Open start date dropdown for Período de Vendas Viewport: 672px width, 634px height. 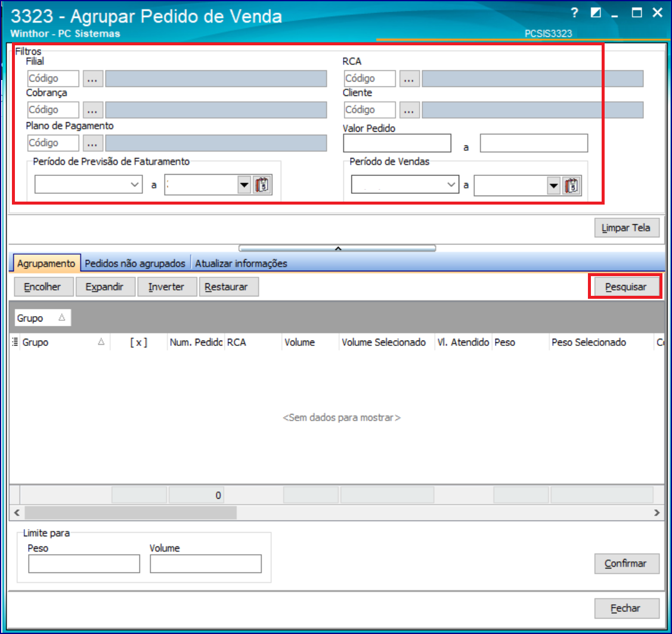[x=451, y=185]
